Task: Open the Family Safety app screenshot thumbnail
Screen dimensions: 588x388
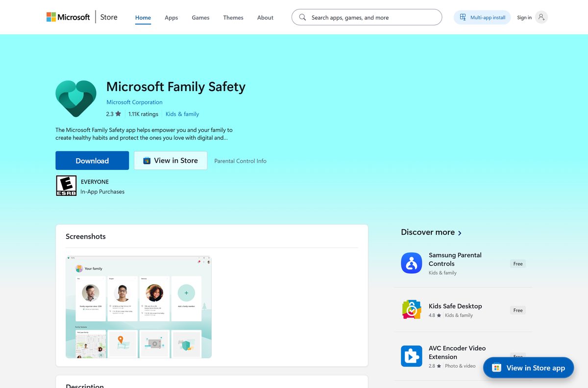Action: tap(139, 307)
